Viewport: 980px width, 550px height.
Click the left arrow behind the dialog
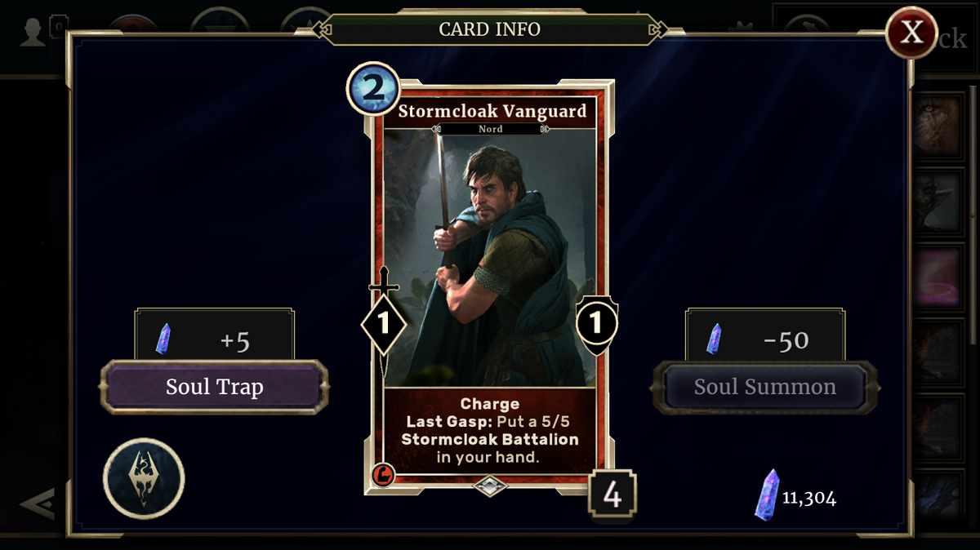point(37,504)
